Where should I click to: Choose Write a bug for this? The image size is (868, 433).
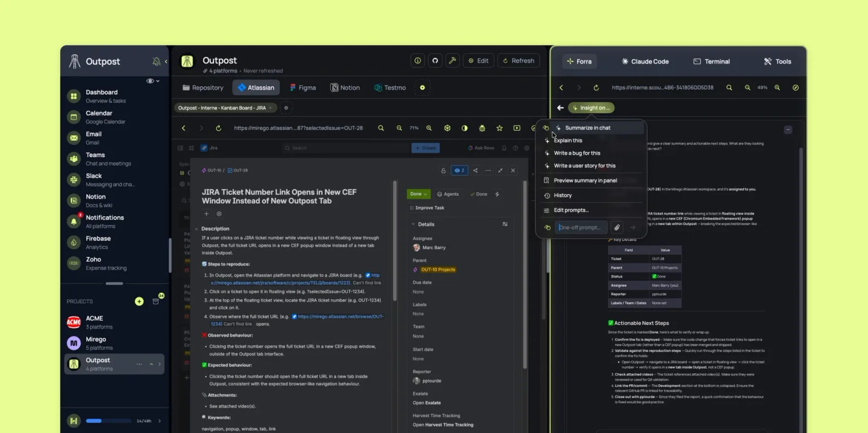(577, 153)
